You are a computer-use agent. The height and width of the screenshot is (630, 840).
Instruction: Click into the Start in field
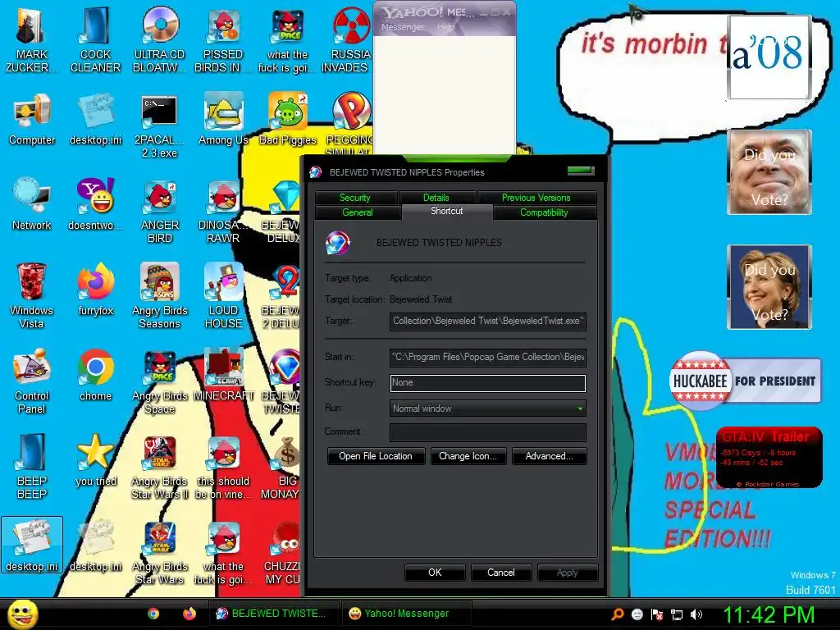(x=488, y=358)
